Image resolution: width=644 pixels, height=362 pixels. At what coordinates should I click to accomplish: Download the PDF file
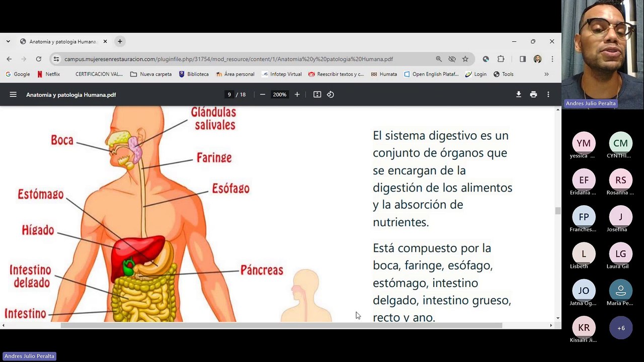tap(519, 95)
